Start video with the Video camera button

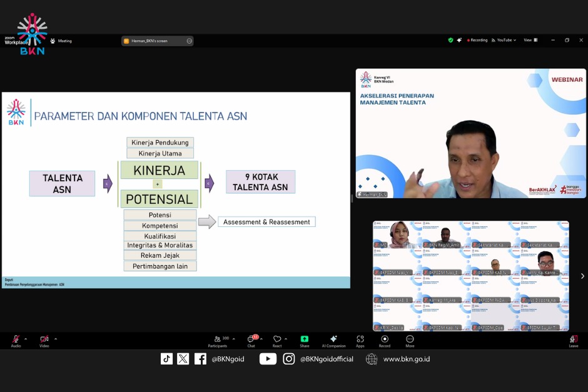click(44, 339)
